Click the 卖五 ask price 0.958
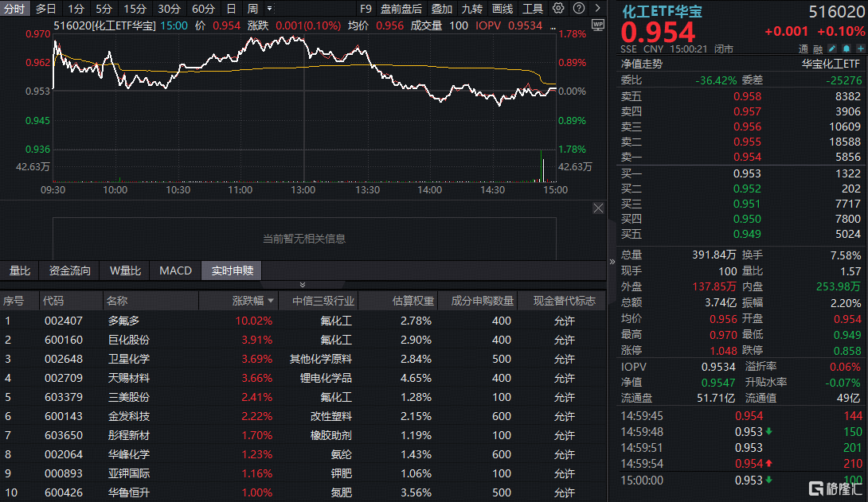This screenshot has width=868, height=502. point(747,96)
